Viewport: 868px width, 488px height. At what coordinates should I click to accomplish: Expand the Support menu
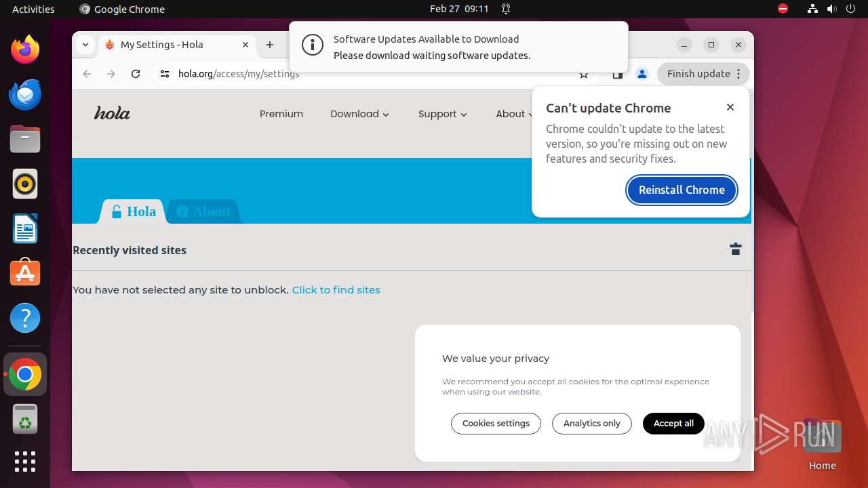pos(443,114)
